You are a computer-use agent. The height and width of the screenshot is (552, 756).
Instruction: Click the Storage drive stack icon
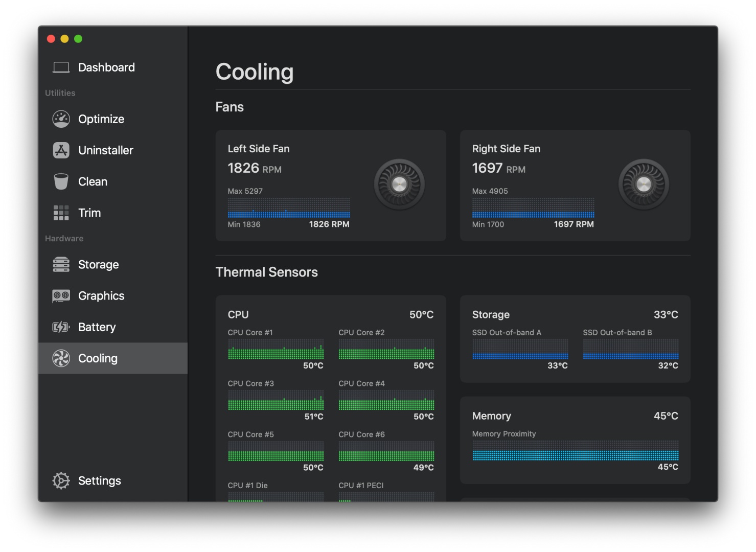61,265
